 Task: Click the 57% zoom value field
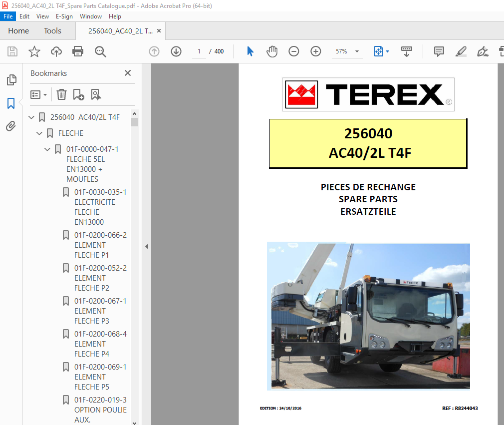point(341,51)
